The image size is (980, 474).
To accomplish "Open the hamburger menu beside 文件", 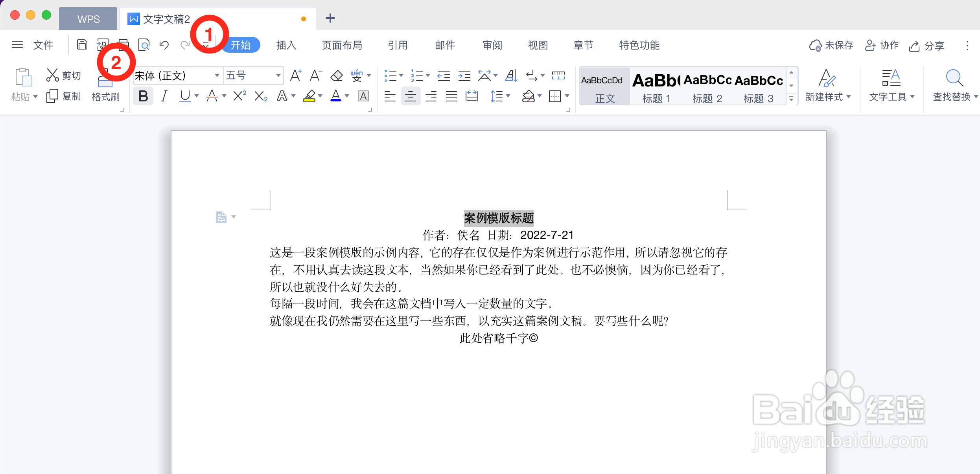I will click(17, 45).
